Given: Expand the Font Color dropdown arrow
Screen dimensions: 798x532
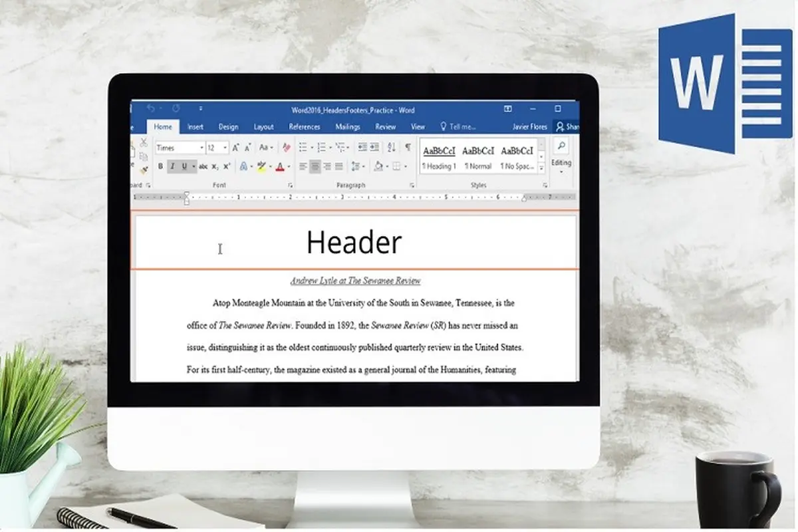Looking at the screenshot, I should click(289, 166).
